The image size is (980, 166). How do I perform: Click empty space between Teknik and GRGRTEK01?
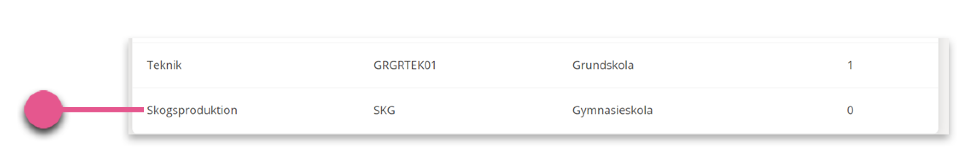click(277, 65)
